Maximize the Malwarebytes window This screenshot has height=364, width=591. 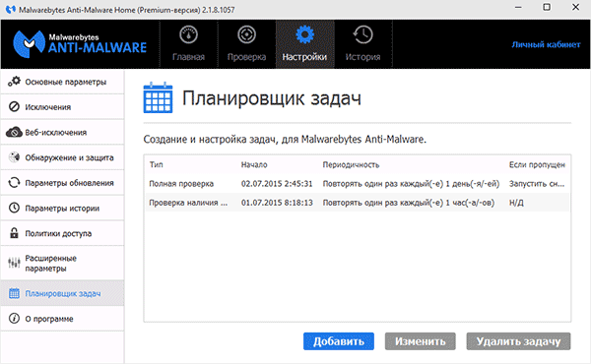point(547,8)
